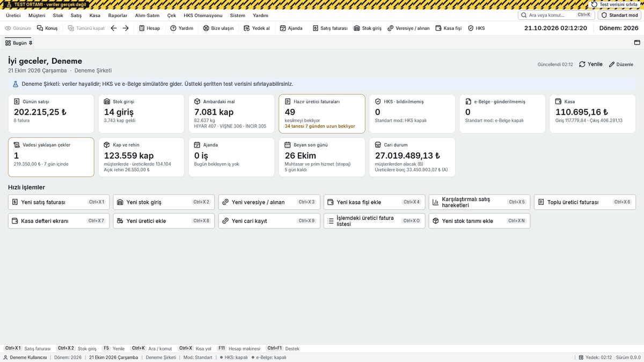Screen dimensions: 644x362
Task: Toggle the Görünüm eye button
Action: 18,28
